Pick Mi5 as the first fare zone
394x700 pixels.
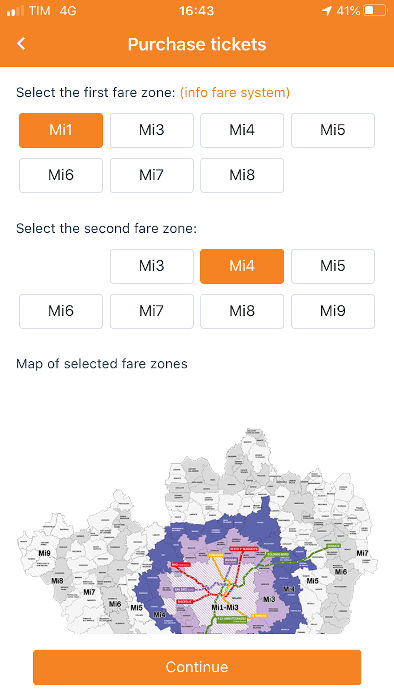pyautogui.click(x=333, y=130)
